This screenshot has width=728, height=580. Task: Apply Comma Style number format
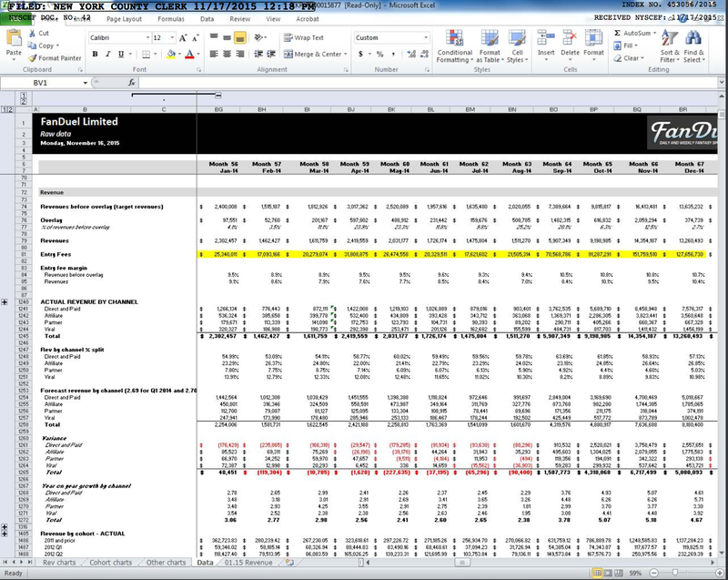393,55
